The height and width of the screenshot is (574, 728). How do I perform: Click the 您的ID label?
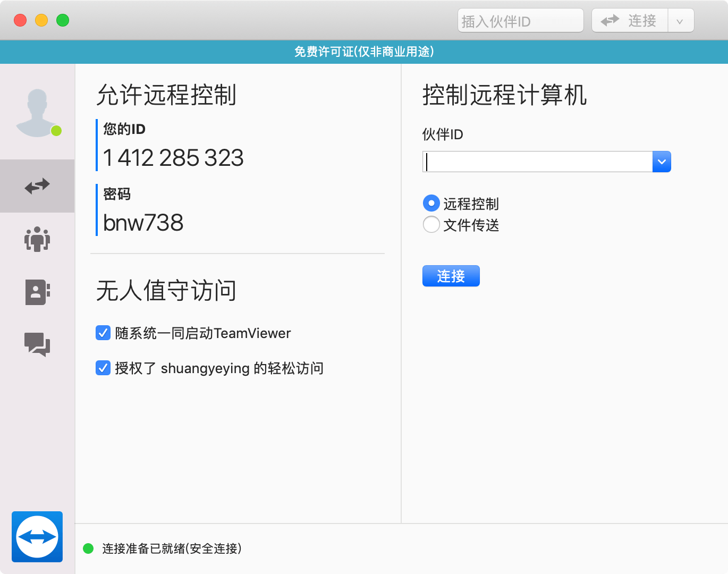pos(124,129)
